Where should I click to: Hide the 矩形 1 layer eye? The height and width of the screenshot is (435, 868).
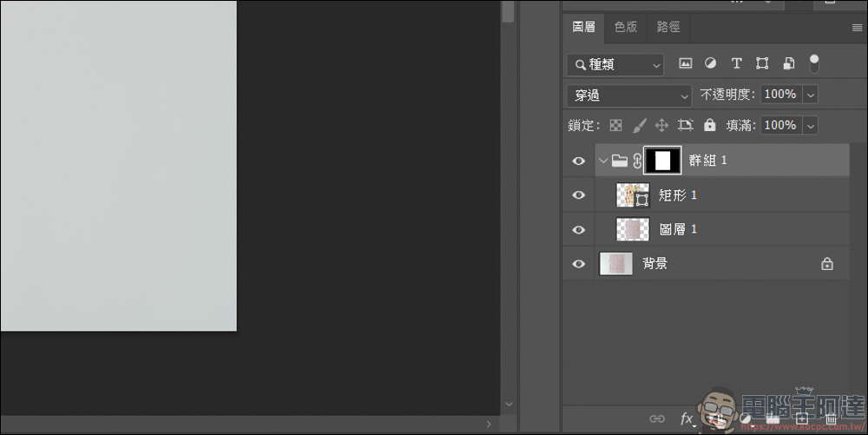pyautogui.click(x=578, y=194)
